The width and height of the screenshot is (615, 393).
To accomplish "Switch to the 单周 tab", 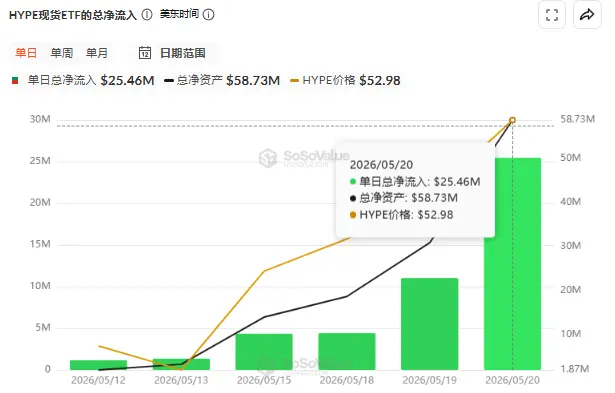I will click(62, 53).
